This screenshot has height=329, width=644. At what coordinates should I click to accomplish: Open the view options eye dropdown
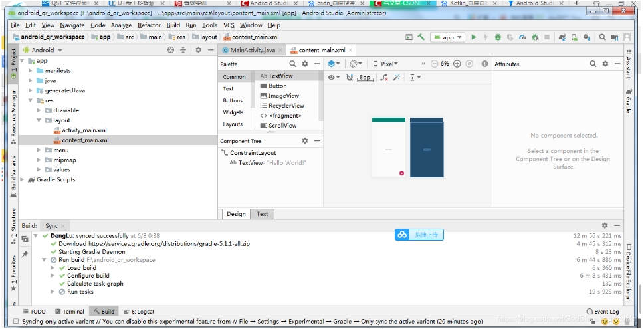click(334, 78)
